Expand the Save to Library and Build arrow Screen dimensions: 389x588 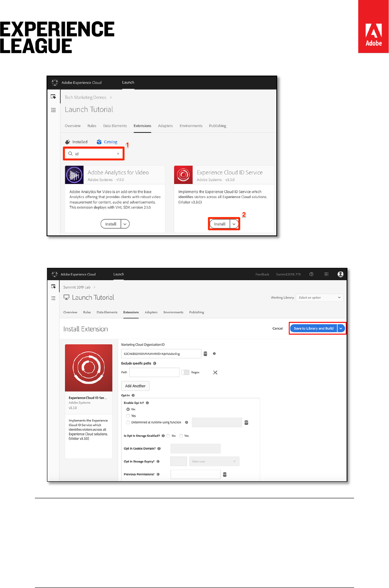pos(341,328)
